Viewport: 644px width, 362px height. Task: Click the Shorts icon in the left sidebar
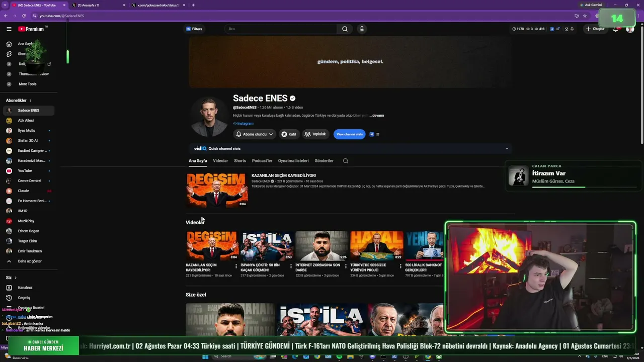[9, 54]
